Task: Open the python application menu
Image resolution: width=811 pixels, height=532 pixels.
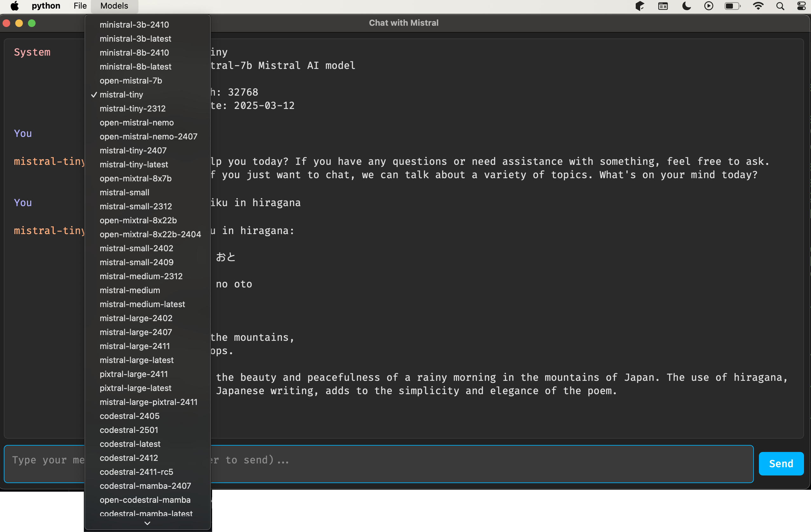Action: pyautogui.click(x=45, y=6)
